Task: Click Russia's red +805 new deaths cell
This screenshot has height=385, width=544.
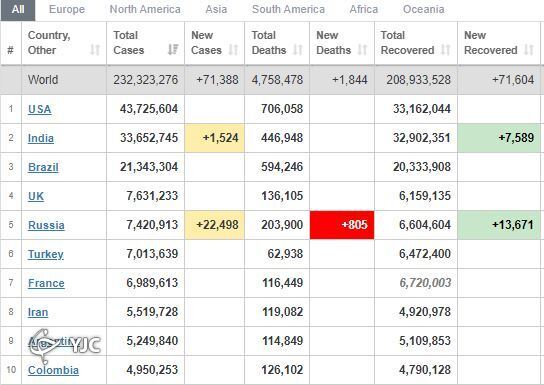Action: click(342, 225)
